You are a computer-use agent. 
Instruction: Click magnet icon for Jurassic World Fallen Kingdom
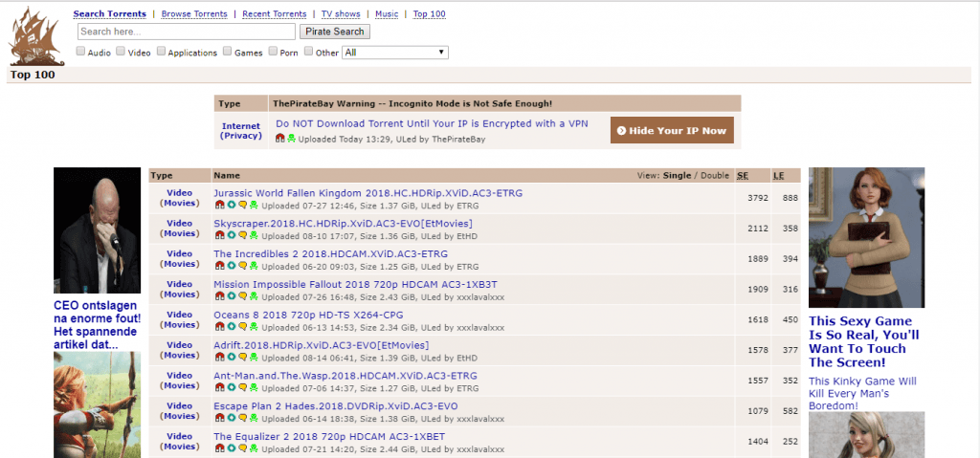coord(219,205)
